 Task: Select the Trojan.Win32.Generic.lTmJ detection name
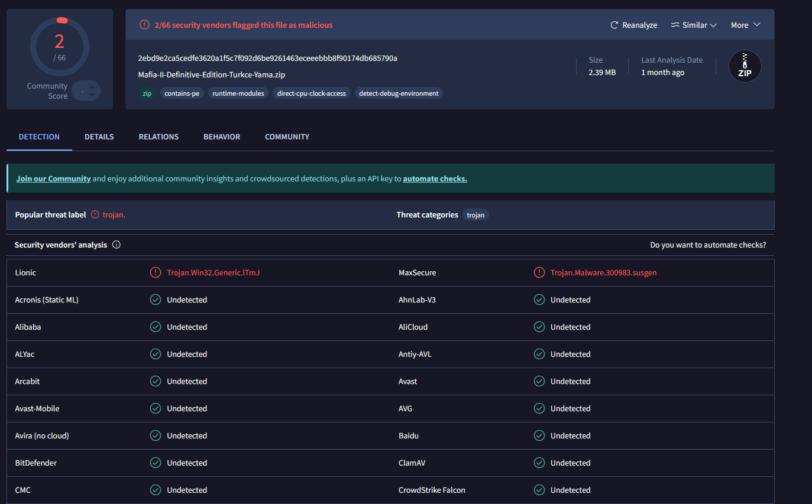click(213, 272)
